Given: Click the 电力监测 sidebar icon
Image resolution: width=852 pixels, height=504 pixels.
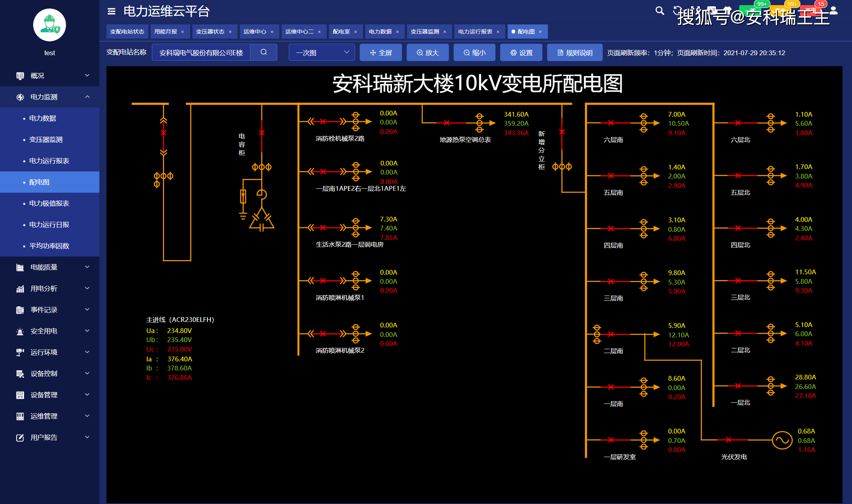Looking at the screenshot, I should (x=20, y=97).
